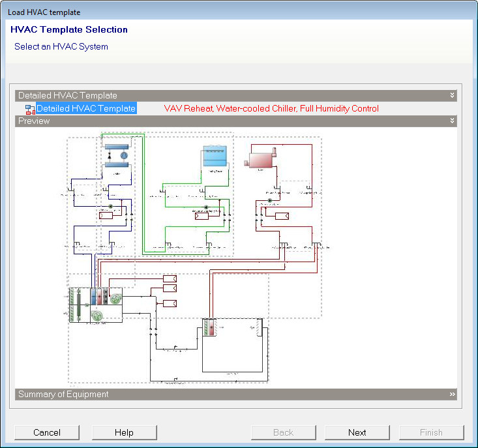Click the red boiler icon in the preview

pyautogui.click(x=261, y=158)
